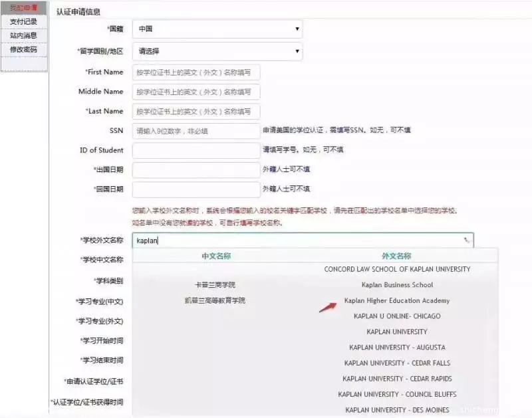Screen dimensions: 532x418
Task: Open the 支付记录 sidebar menu item
Action: [23, 22]
